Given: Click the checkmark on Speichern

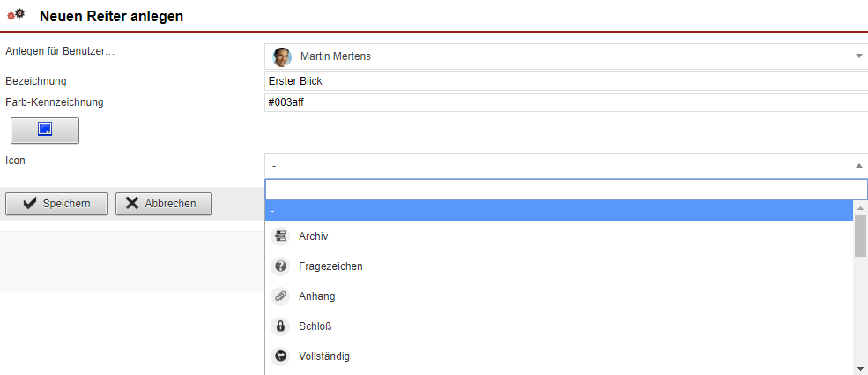Looking at the screenshot, I should (30, 204).
